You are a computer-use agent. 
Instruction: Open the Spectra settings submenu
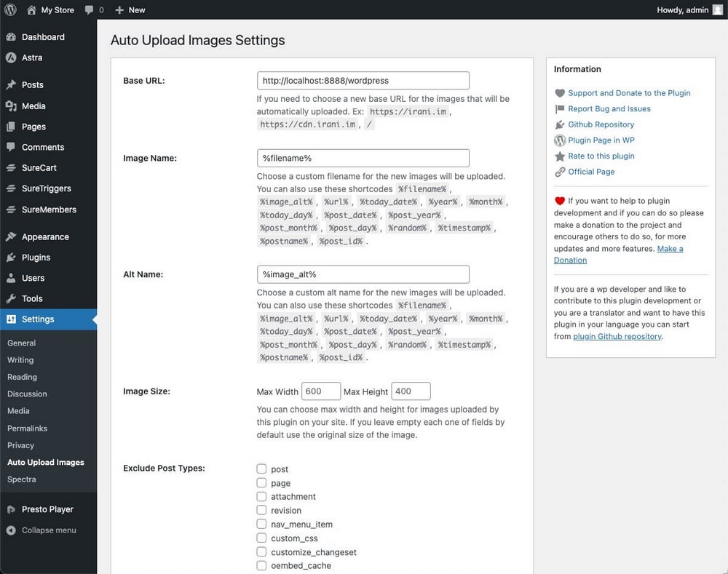point(21,479)
